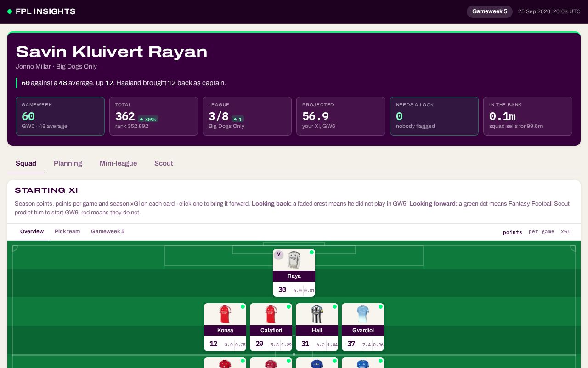Image resolution: width=588 pixels, height=368 pixels.
Task: Open the Projected 56.9 stat card
Action: 341,116
